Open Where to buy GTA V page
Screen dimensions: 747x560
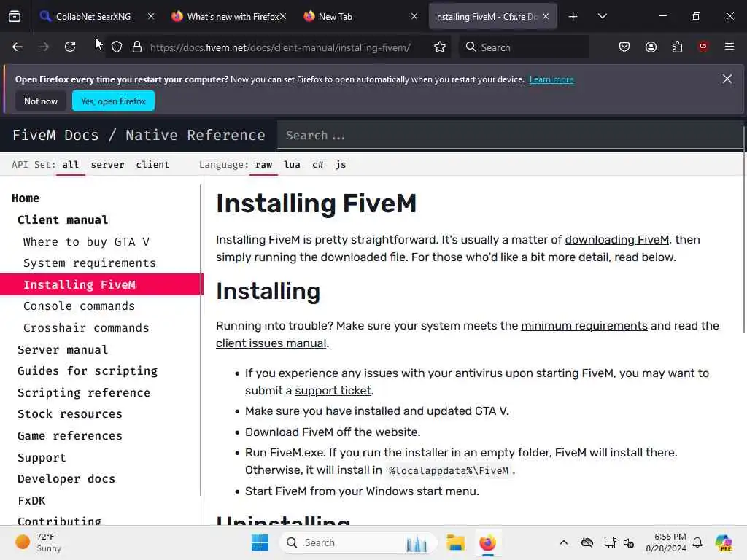[x=86, y=242]
